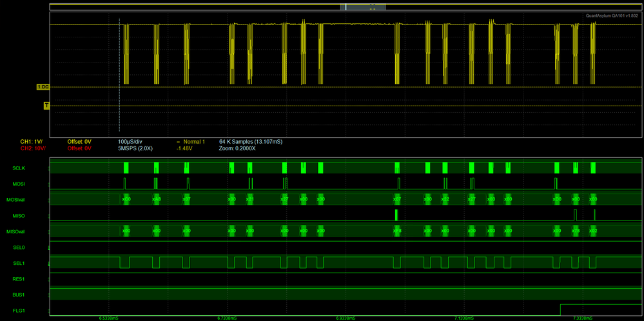Screen dimensions: 644x321
Task: Click the '6.7338mS' time axis label
Action: [227, 318]
